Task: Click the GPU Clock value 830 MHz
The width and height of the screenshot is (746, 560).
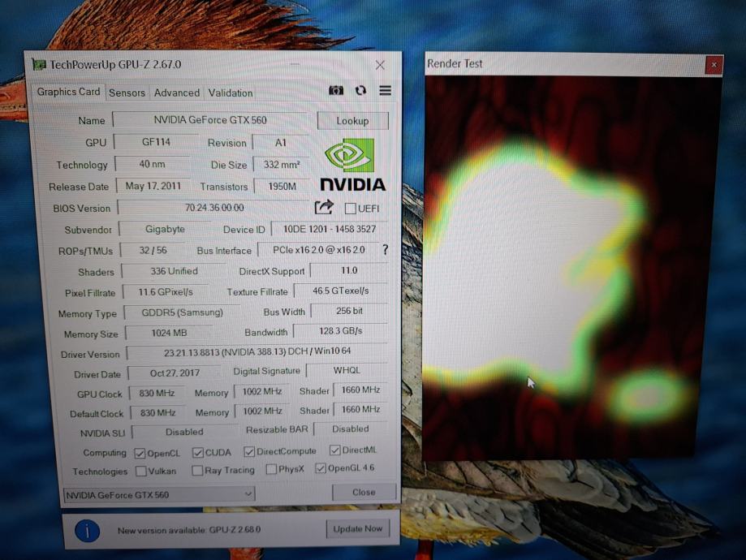Action: pos(157,394)
